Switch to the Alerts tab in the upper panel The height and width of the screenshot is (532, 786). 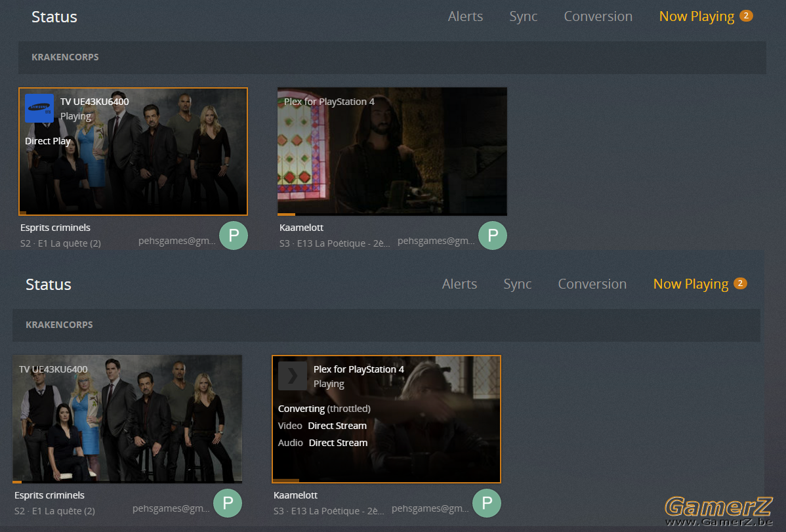[465, 16]
